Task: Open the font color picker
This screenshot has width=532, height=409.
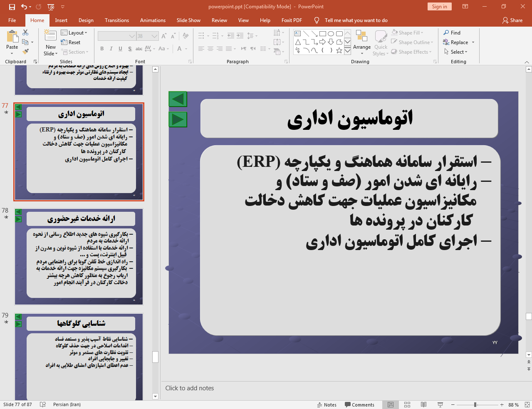Action: [182, 49]
